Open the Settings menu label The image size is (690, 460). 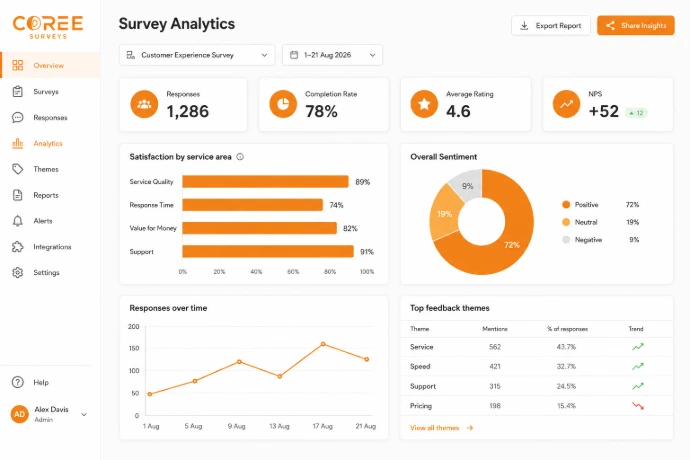click(46, 272)
